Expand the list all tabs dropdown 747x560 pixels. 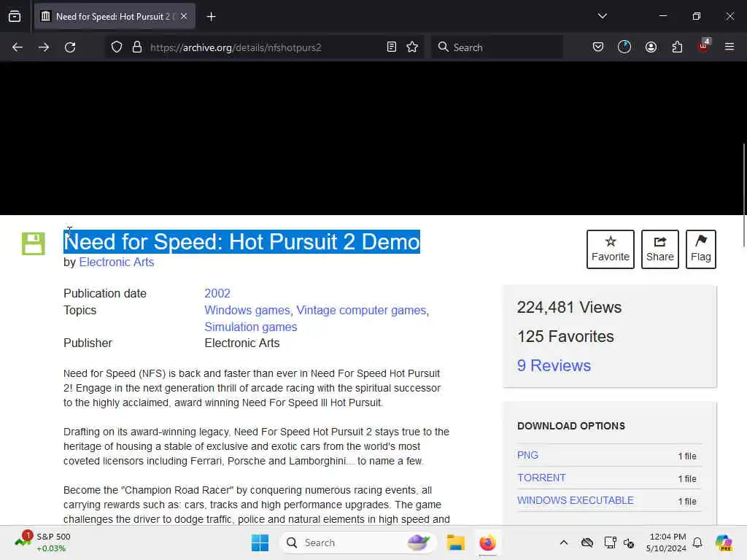point(602,16)
